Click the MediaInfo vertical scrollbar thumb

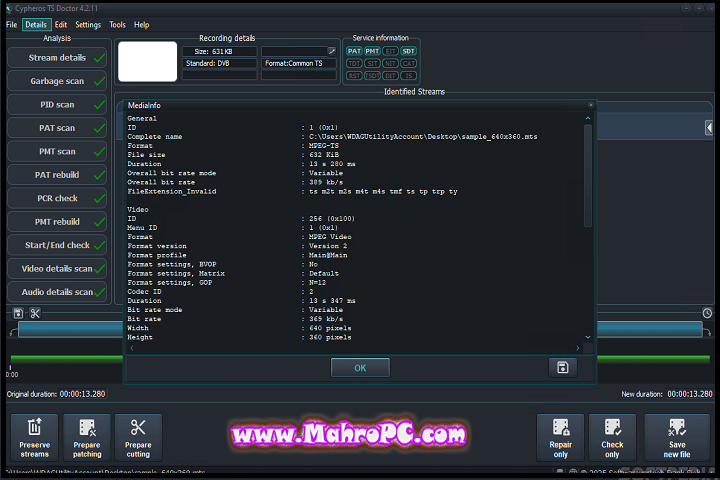tap(588, 176)
